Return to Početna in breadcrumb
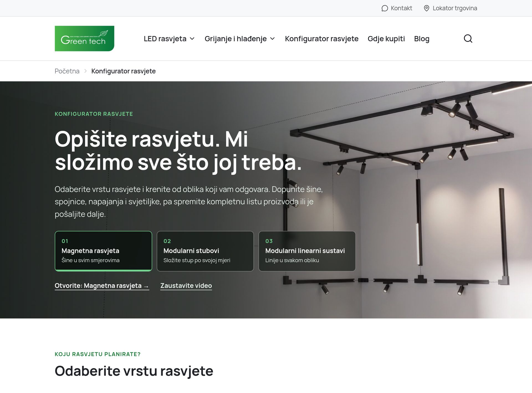The width and height of the screenshot is (532, 393). click(x=67, y=71)
